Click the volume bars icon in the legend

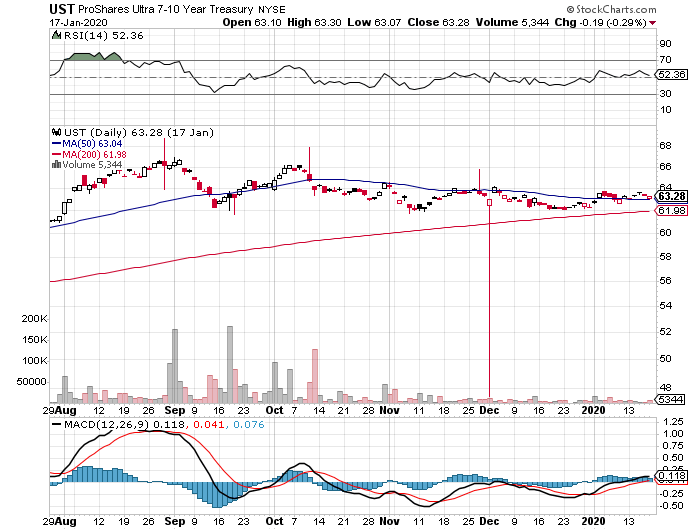click(56, 164)
